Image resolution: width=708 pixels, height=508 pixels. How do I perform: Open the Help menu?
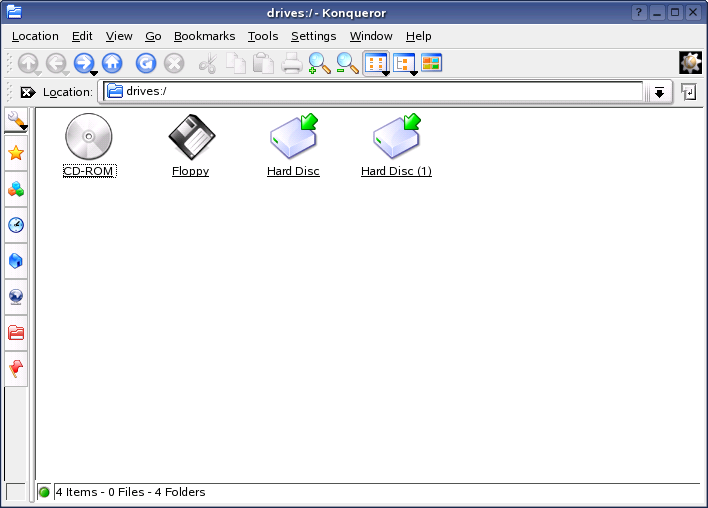(419, 36)
